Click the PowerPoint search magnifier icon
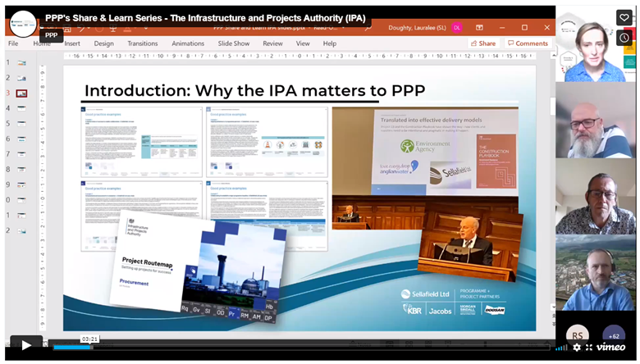Screen dimensions: 640x364 pos(368,28)
